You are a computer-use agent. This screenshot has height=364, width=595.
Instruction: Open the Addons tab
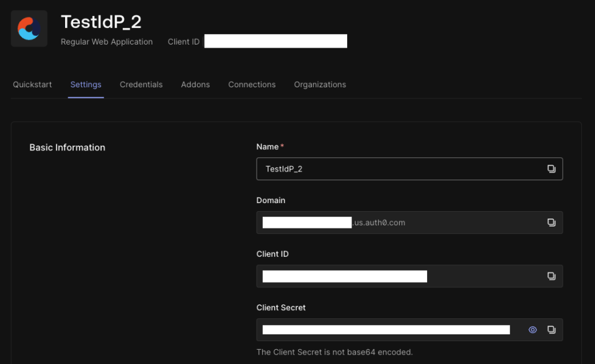195,84
